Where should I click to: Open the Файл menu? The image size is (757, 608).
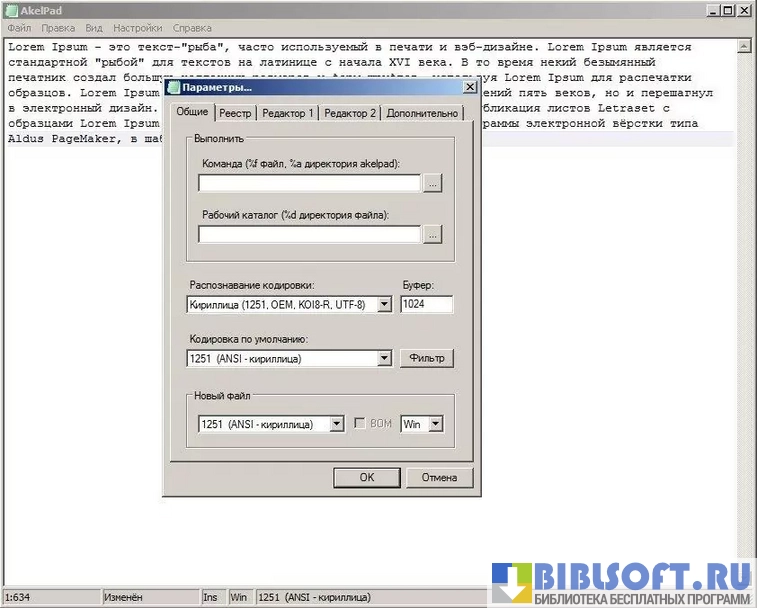[x=20, y=29]
